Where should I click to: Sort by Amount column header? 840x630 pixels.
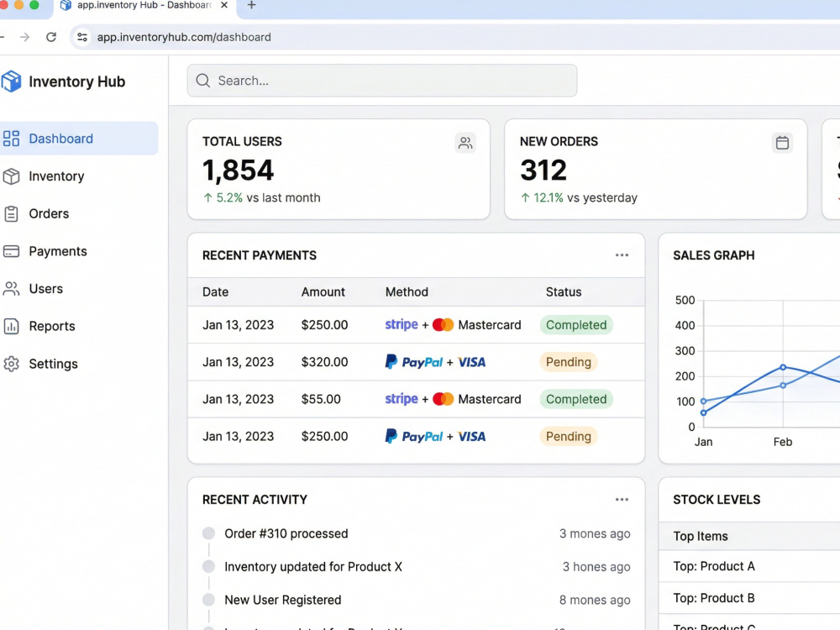tap(323, 292)
